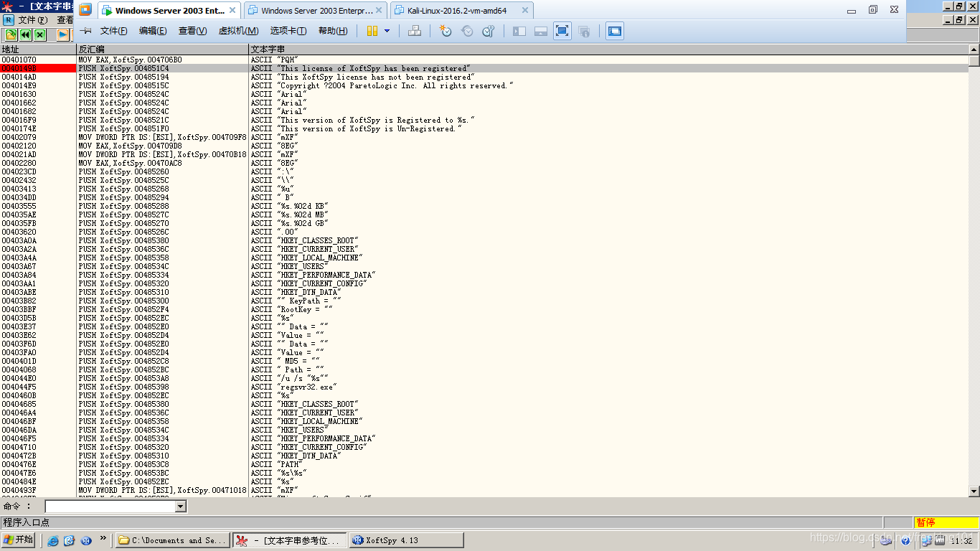The image size is (980, 551).
Task: Pause the virtual machine with yellow pause icon
Action: coord(372,31)
